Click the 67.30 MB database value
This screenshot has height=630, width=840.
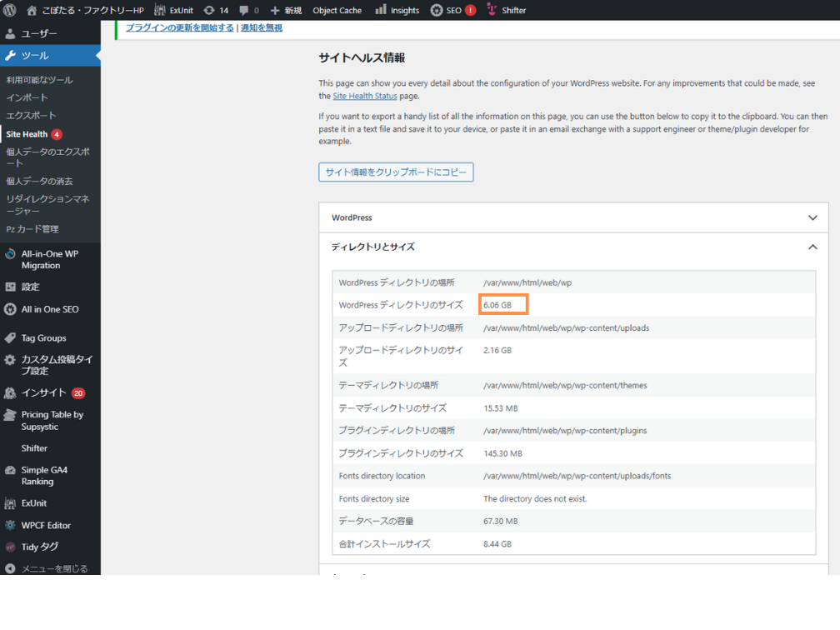pyautogui.click(x=500, y=522)
